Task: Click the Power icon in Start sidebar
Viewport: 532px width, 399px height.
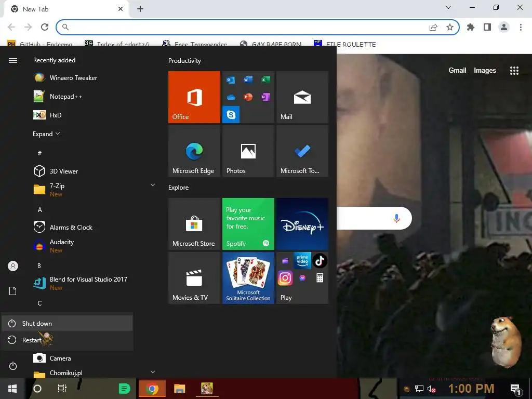Action: [13, 366]
